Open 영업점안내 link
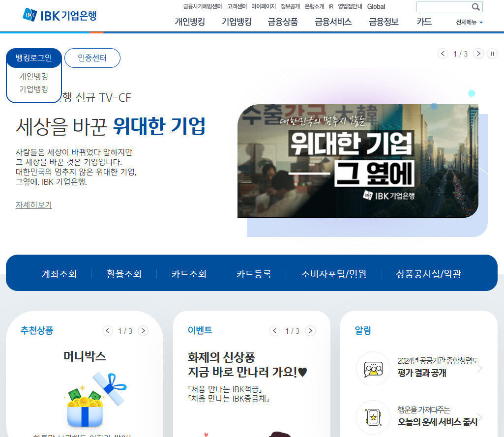Viewport: 504px width, 437px height. [350, 6]
